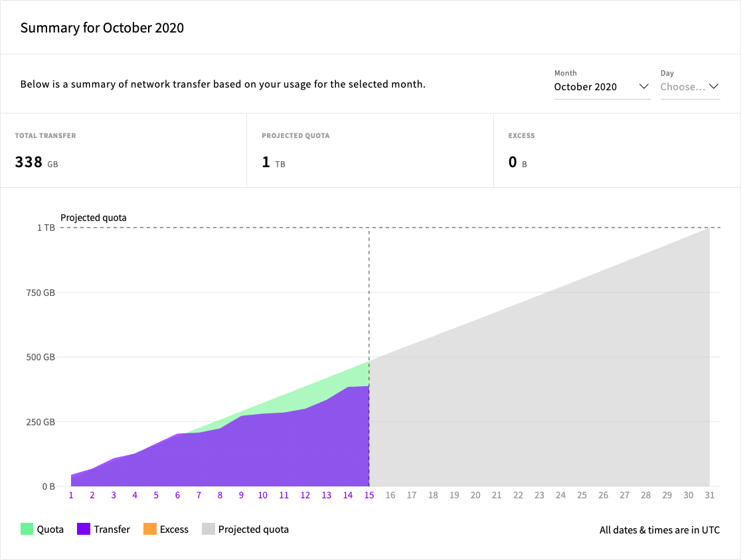The width and height of the screenshot is (741, 560).
Task: Click day 14 label on the x-axis
Action: coord(348,495)
